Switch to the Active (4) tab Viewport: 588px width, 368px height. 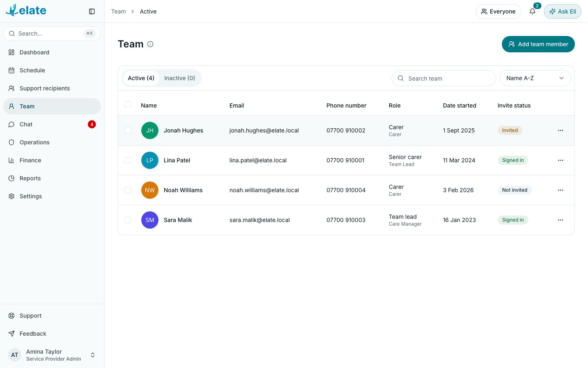click(x=141, y=78)
